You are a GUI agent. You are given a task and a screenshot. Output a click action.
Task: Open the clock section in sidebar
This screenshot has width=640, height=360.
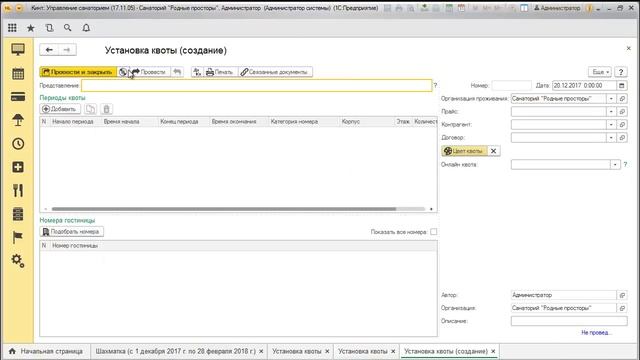18,144
